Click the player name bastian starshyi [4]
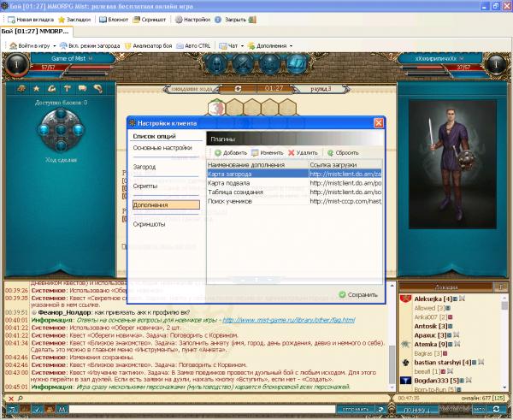 pos(443,363)
